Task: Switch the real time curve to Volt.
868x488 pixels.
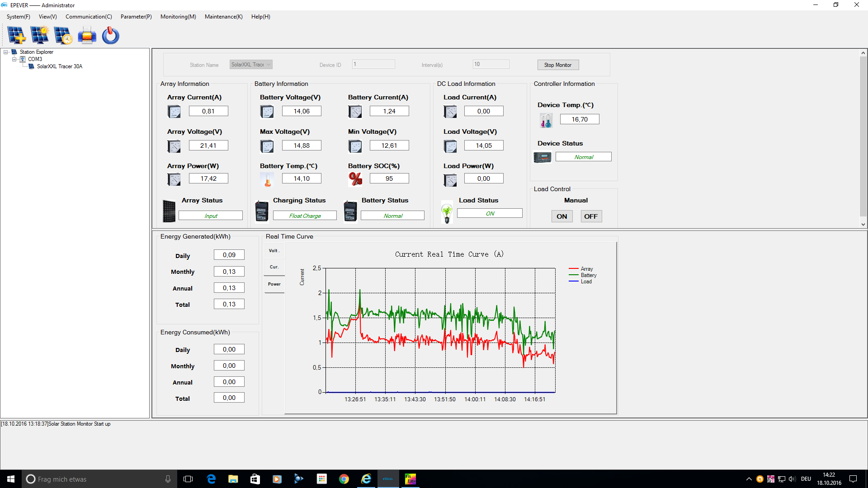Action: pos(274,251)
